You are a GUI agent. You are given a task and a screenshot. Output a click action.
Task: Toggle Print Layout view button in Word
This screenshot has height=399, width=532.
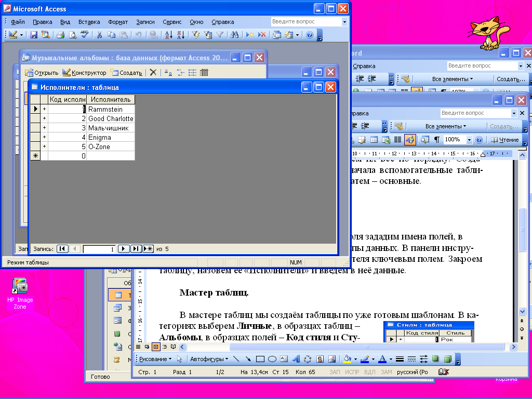click(156, 347)
